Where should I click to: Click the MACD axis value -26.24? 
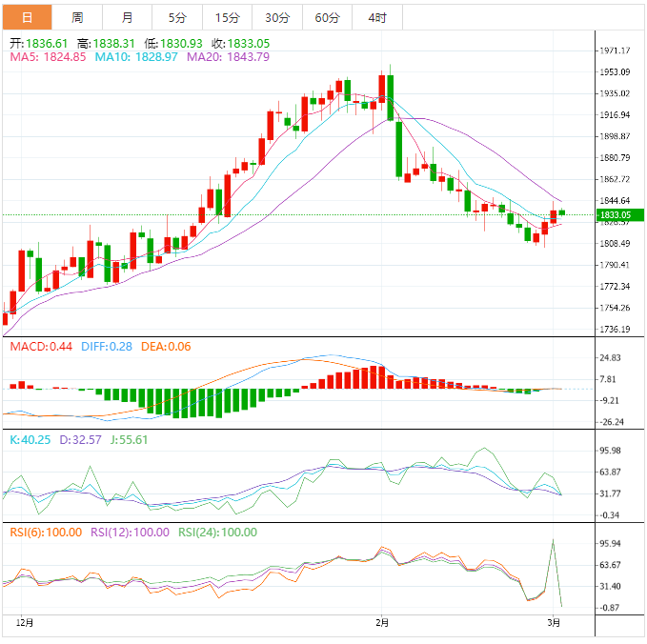click(612, 422)
